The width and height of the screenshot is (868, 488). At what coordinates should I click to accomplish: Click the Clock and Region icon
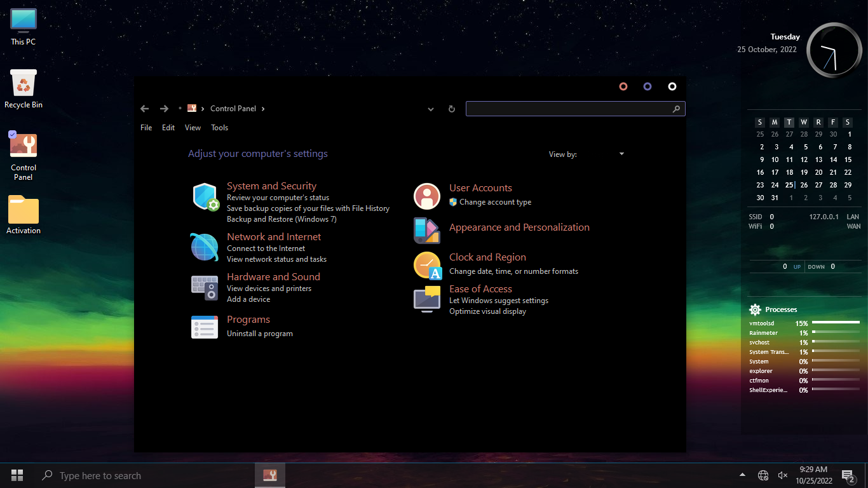(x=427, y=265)
